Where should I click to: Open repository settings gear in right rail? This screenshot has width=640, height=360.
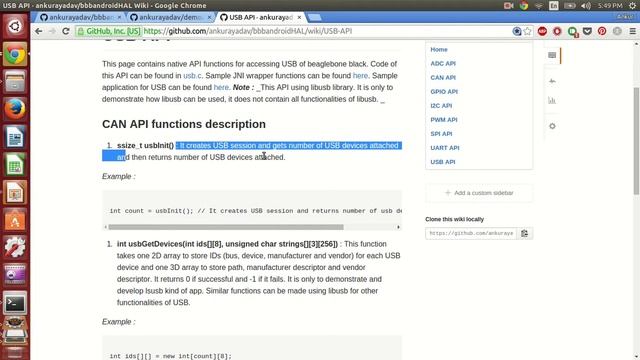[x=552, y=126]
